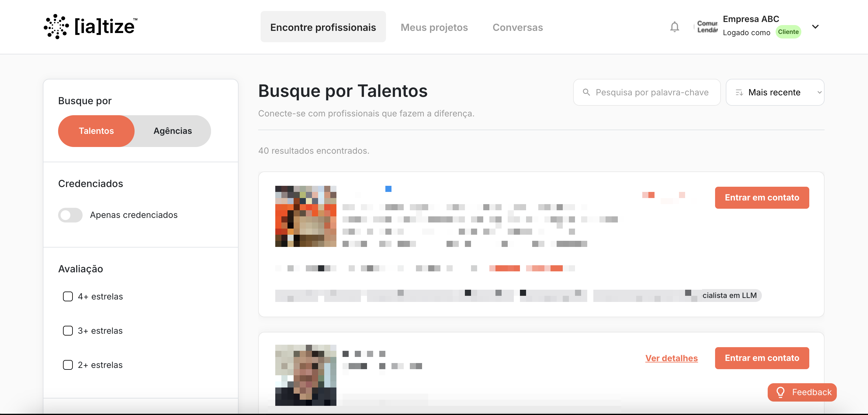Viewport: 868px width, 415px height.
Task: Switch to the Conversas tab
Action: [x=517, y=27]
